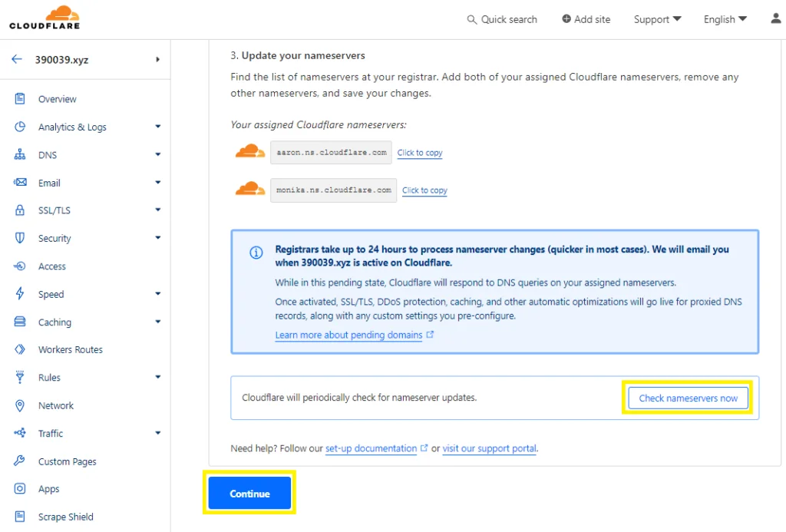Click the Overview clipboard icon

click(x=19, y=99)
